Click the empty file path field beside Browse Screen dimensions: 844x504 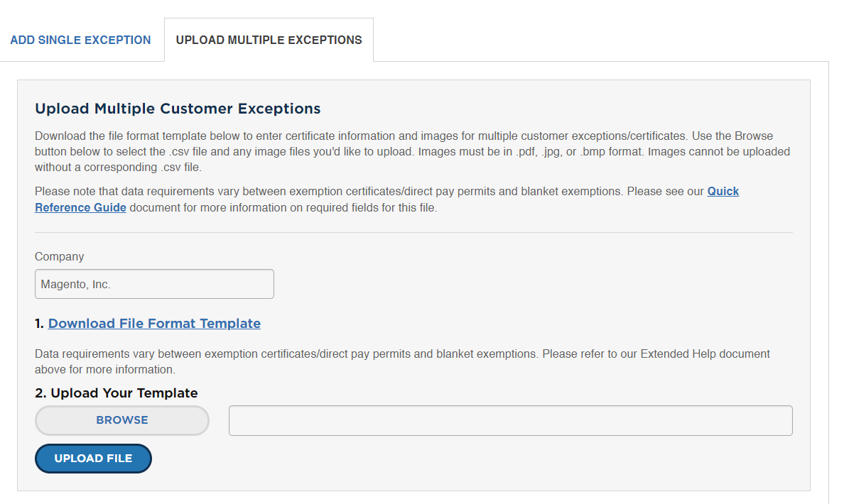(x=510, y=421)
